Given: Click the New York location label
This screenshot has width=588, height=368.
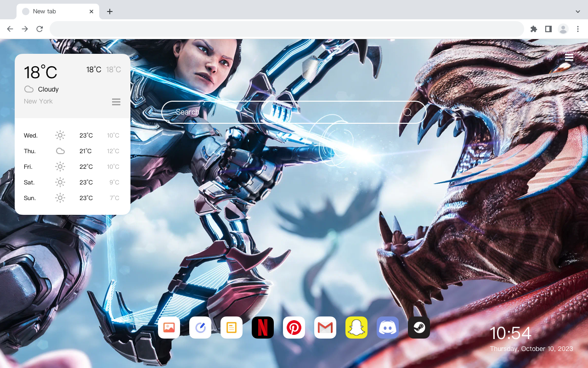Looking at the screenshot, I should coord(38,101).
